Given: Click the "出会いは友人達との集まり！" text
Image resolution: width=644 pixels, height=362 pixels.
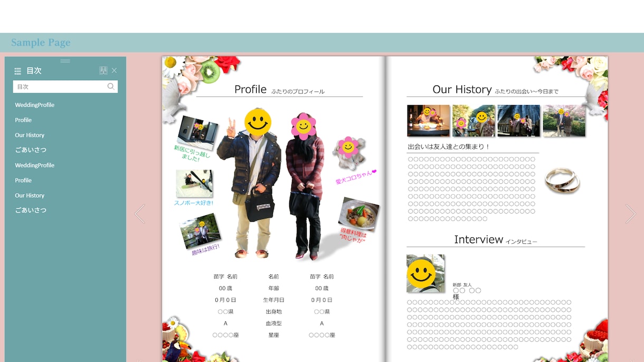Looking at the screenshot, I should point(449,147).
